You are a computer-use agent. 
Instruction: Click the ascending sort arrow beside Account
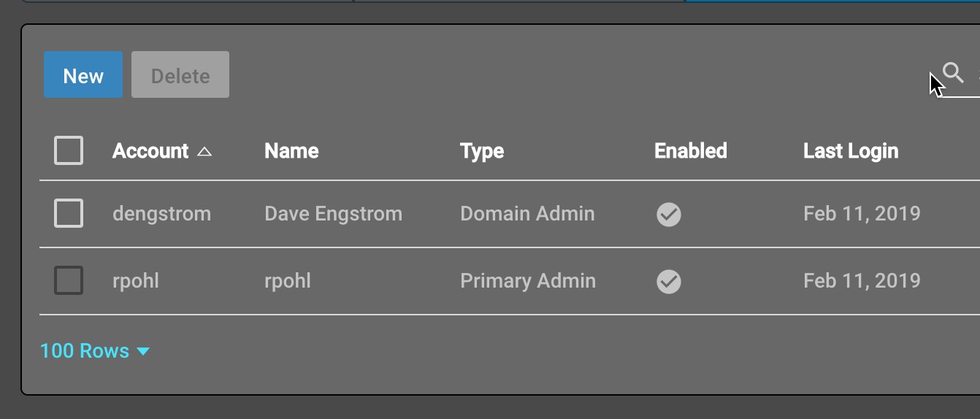coord(204,152)
